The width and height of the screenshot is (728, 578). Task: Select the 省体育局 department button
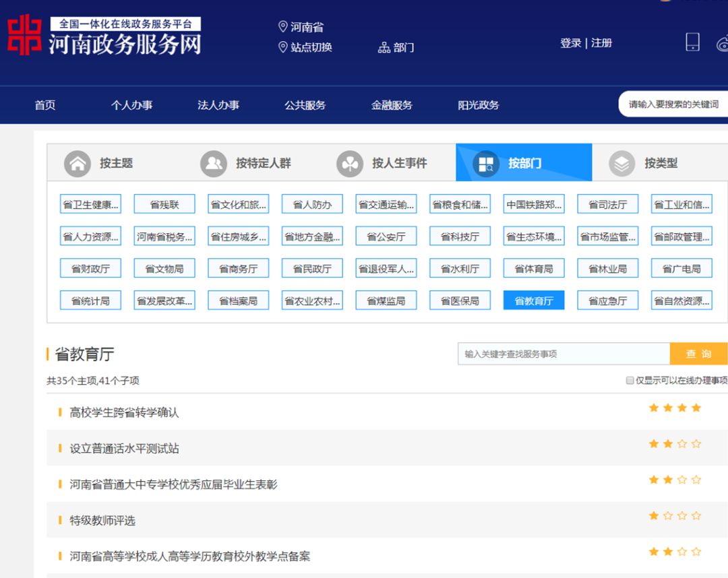(x=534, y=268)
